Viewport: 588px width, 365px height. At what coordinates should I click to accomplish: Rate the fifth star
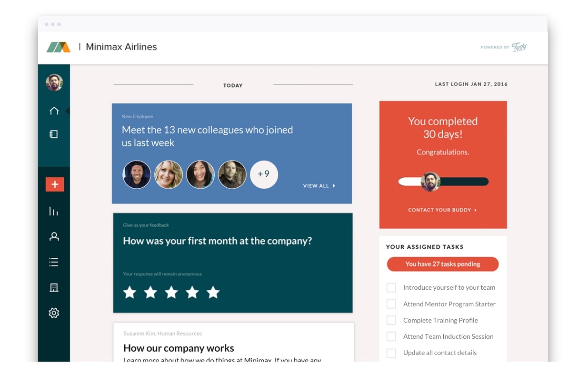[x=213, y=292]
